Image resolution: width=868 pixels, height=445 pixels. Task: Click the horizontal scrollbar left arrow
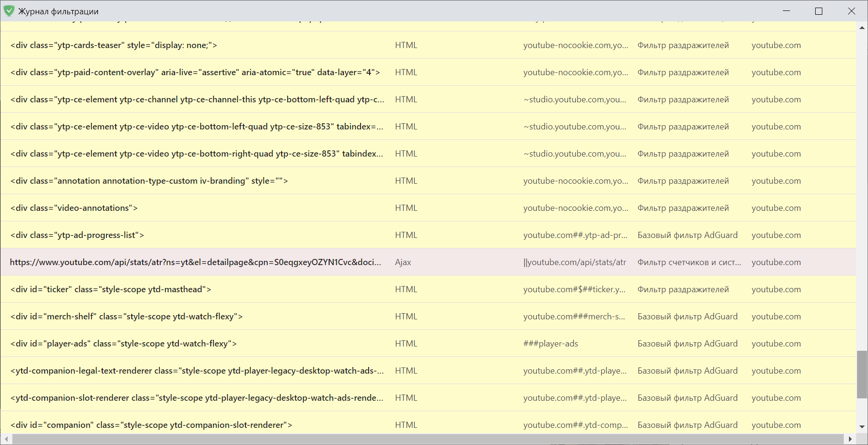click(6, 439)
